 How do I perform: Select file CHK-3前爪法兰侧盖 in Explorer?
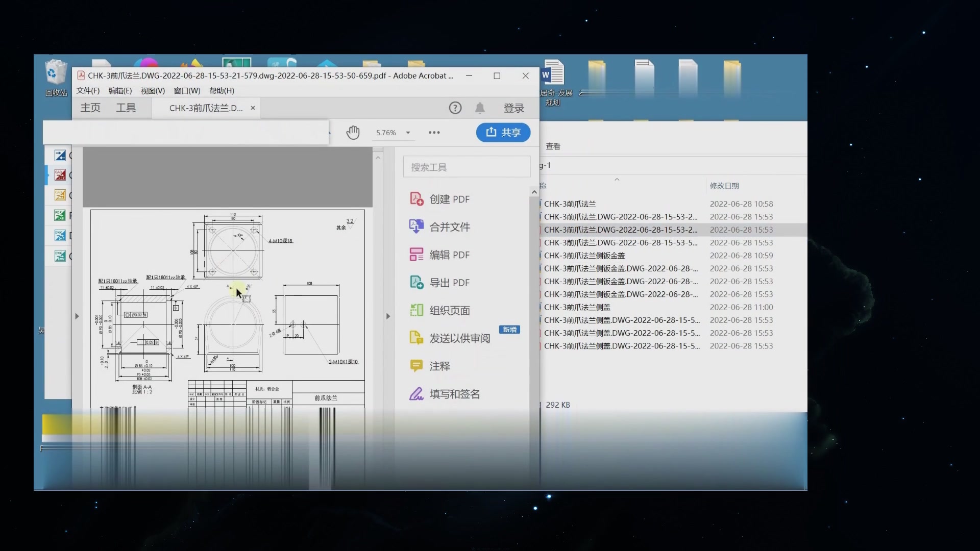(584, 307)
